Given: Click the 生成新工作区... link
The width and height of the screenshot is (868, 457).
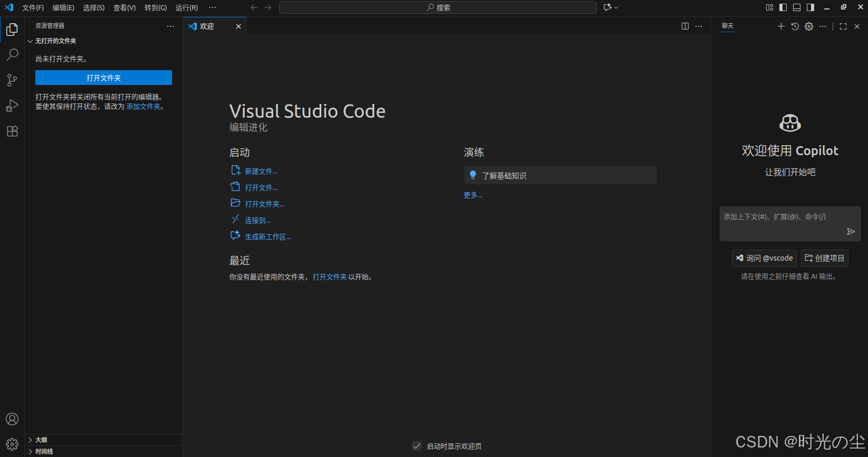Looking at the screenshot, I should [268, 237].
